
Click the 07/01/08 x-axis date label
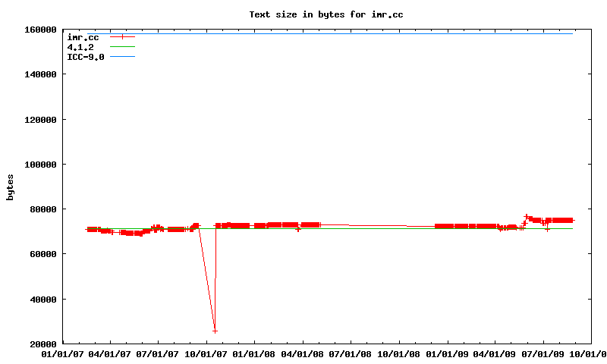coord(351,354)
